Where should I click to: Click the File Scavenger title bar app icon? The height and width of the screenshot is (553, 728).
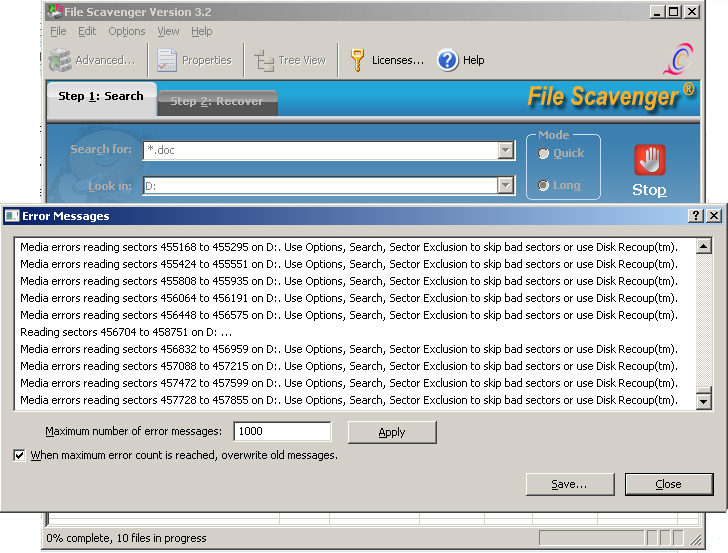(55, 11)
